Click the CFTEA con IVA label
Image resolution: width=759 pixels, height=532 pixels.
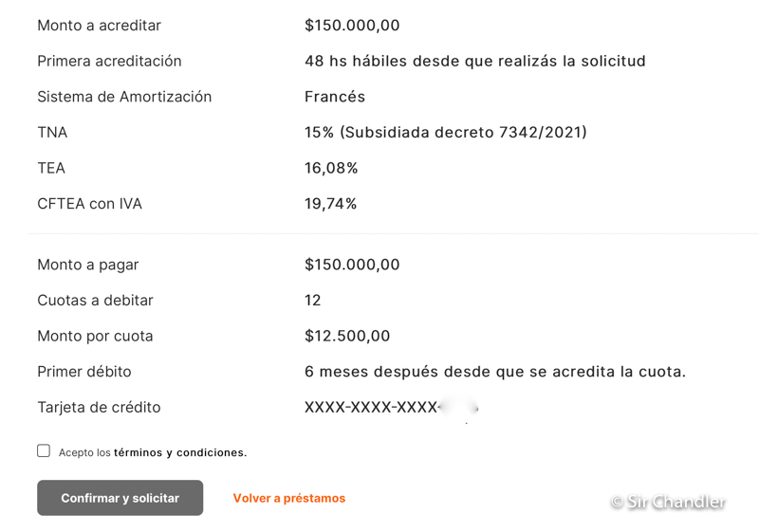click(x=89, y=203)
